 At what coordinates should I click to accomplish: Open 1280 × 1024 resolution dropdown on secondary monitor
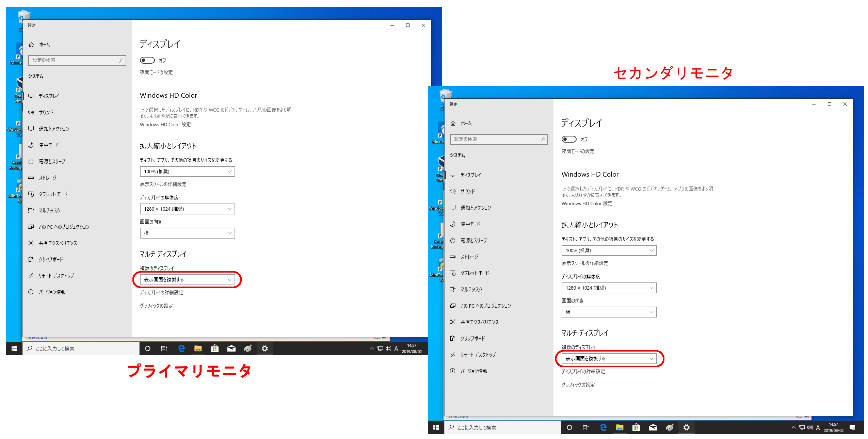[609, 288]
